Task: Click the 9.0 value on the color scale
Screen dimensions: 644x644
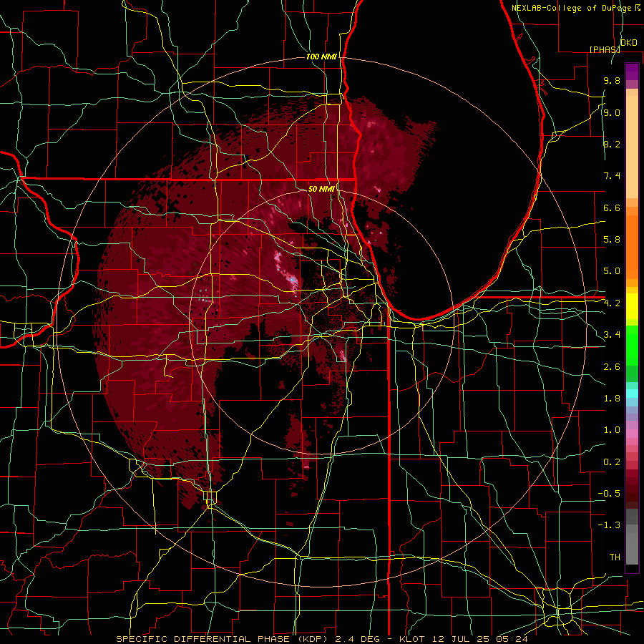Action: (x=612, y=112)
